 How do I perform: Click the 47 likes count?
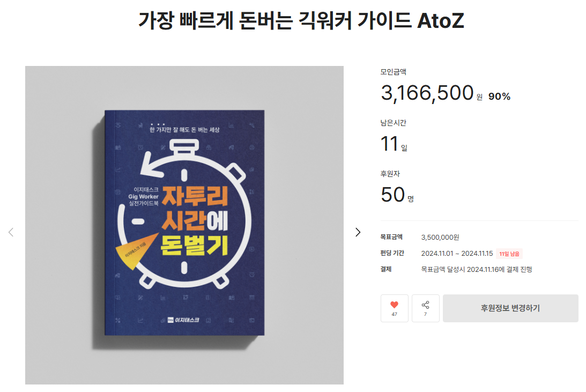pos(394,314)
